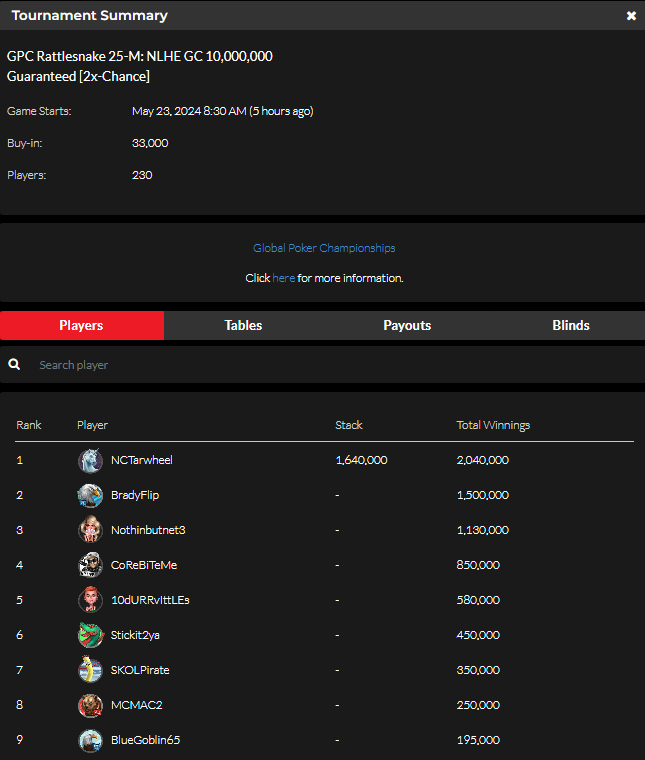
Task: Click the 450,000 winnings value
Action: coord(478,635)
